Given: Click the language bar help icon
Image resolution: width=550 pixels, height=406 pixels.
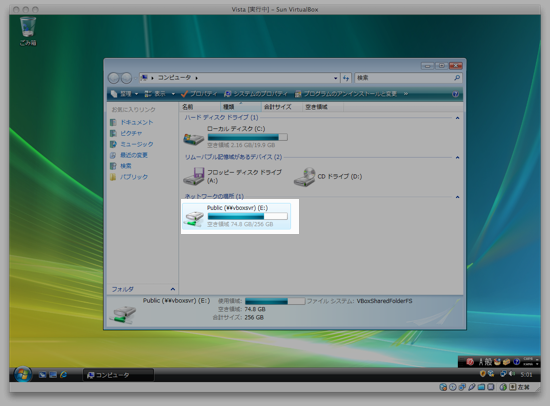Looking at the screenshot, I should (516, 362).
